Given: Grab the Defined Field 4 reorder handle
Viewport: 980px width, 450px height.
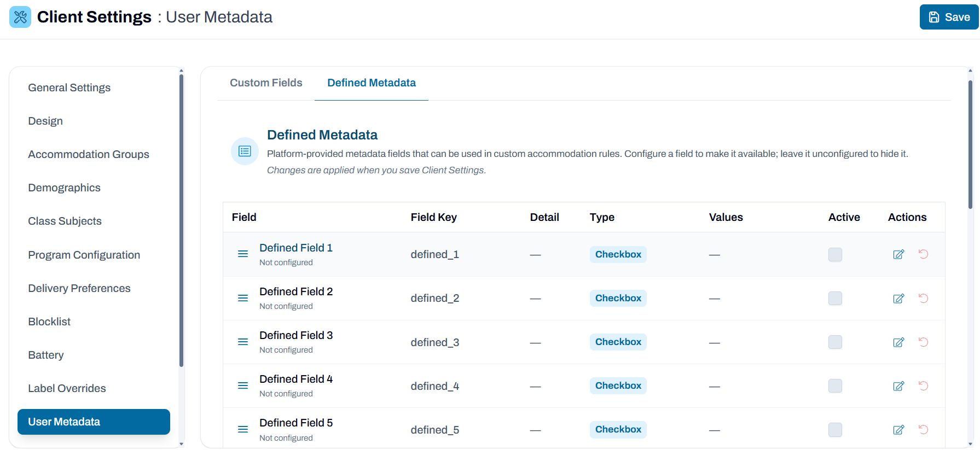Looking at the screenshot, I should point(243,385).
